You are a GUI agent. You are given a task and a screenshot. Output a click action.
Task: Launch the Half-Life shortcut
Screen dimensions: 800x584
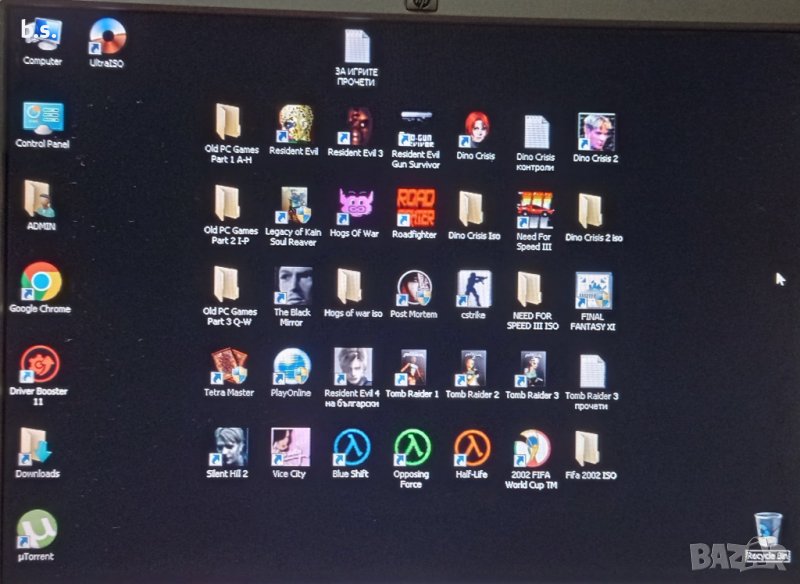pyautogui.click(x=471, y=448)
